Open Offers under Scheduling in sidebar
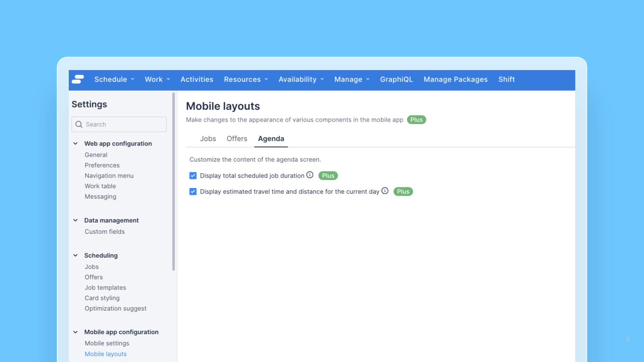644x362 pixels. (94, 277)
